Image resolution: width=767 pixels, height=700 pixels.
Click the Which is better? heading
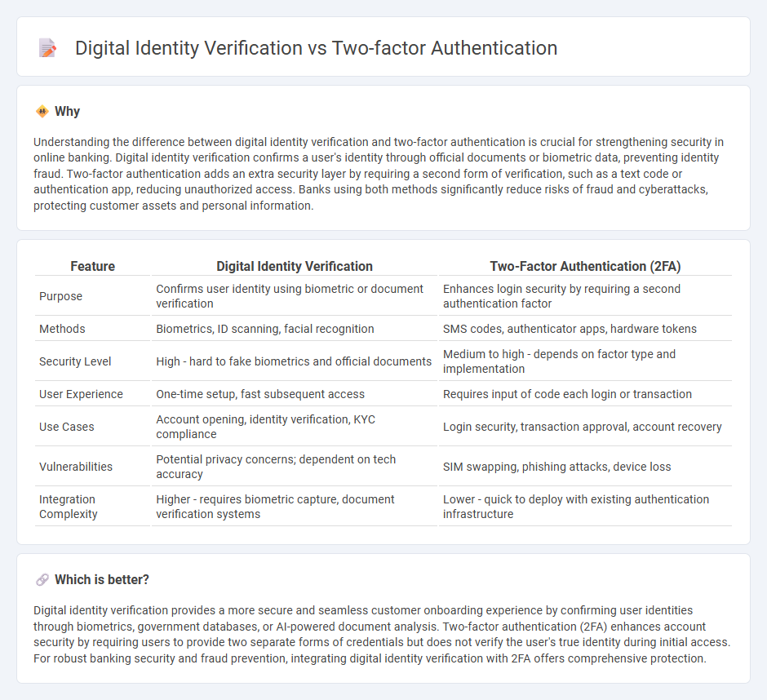102,580
